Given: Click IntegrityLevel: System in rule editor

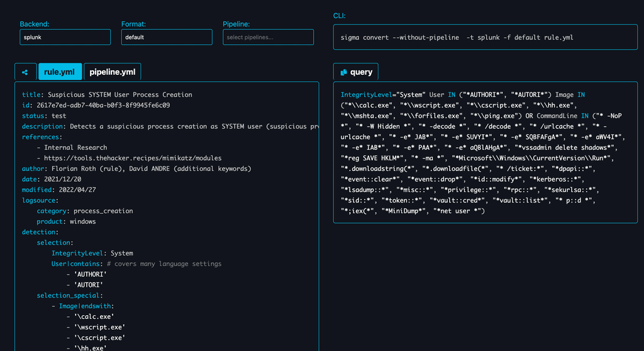Looking at the screenshot, I should click(x=92, y=253).
